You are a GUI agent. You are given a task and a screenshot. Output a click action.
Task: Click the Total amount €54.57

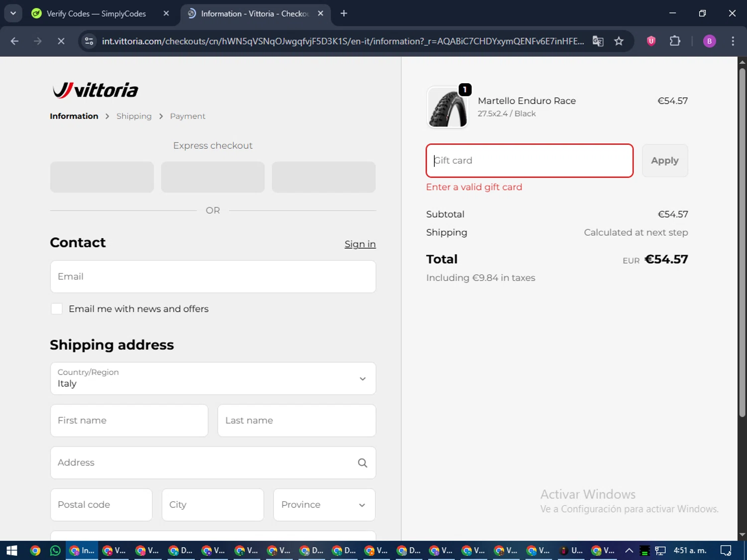point(666,259)
